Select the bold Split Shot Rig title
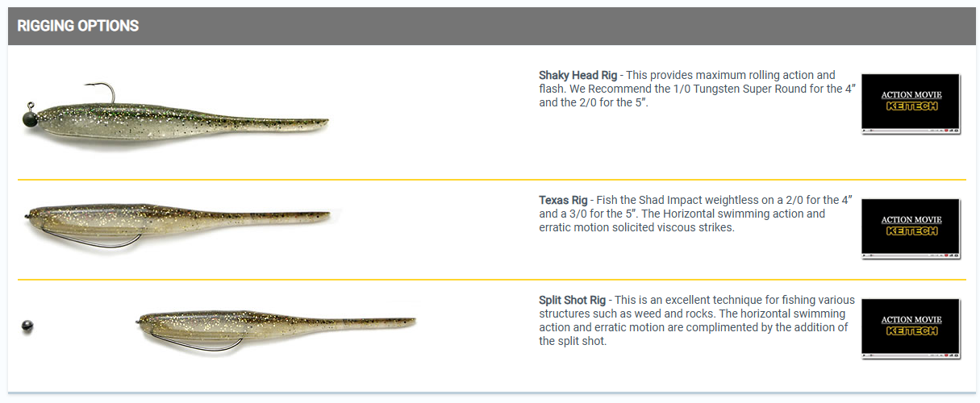This screenshot has width=980, height=403. [573, 300]
